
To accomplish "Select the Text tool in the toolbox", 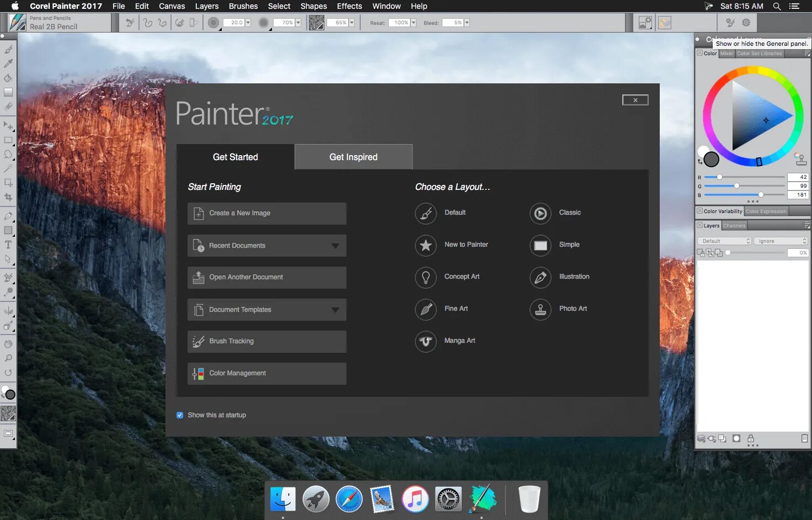I will [8, 245].
